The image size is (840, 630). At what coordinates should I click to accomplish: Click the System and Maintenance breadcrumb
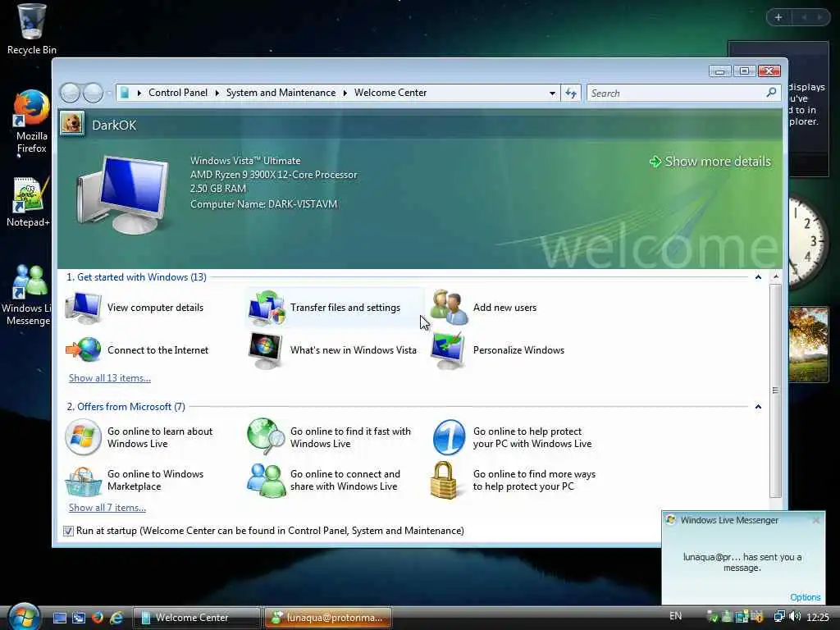(281, 93)
